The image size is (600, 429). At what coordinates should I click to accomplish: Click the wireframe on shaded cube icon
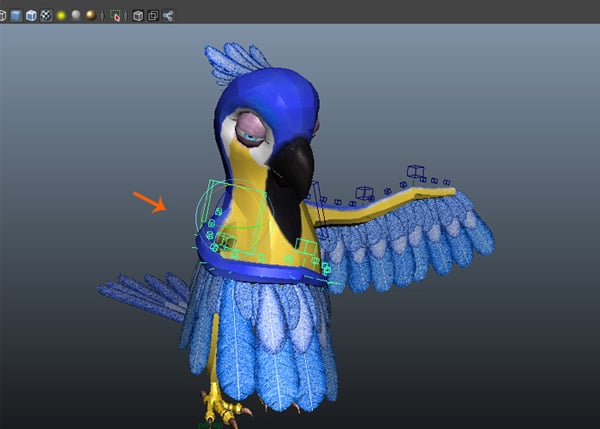click(x=31, y=15)
